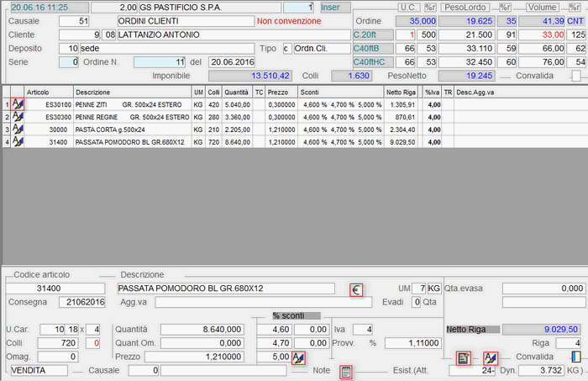Click the Quant.Om. field 0,000

click(202, 343)
